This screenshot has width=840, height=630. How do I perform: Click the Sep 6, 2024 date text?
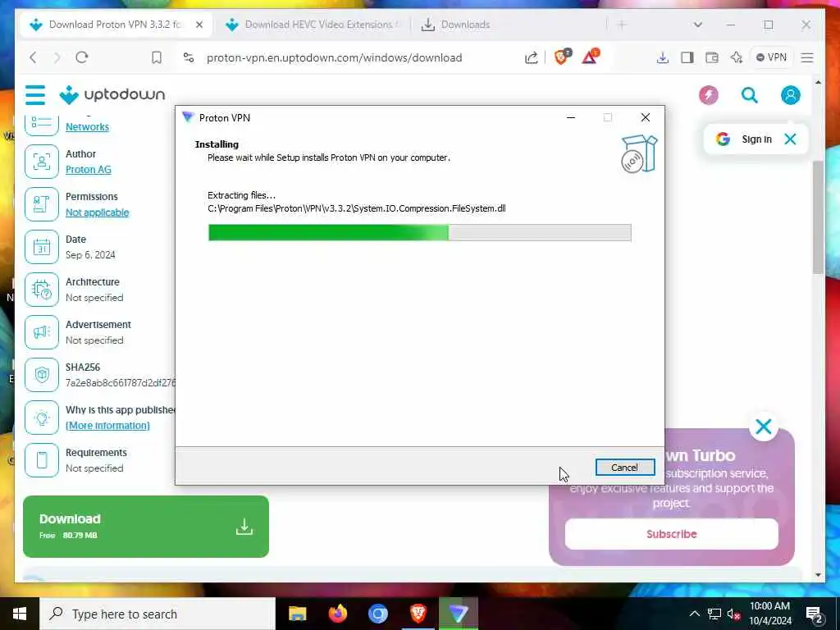point(90,255)
